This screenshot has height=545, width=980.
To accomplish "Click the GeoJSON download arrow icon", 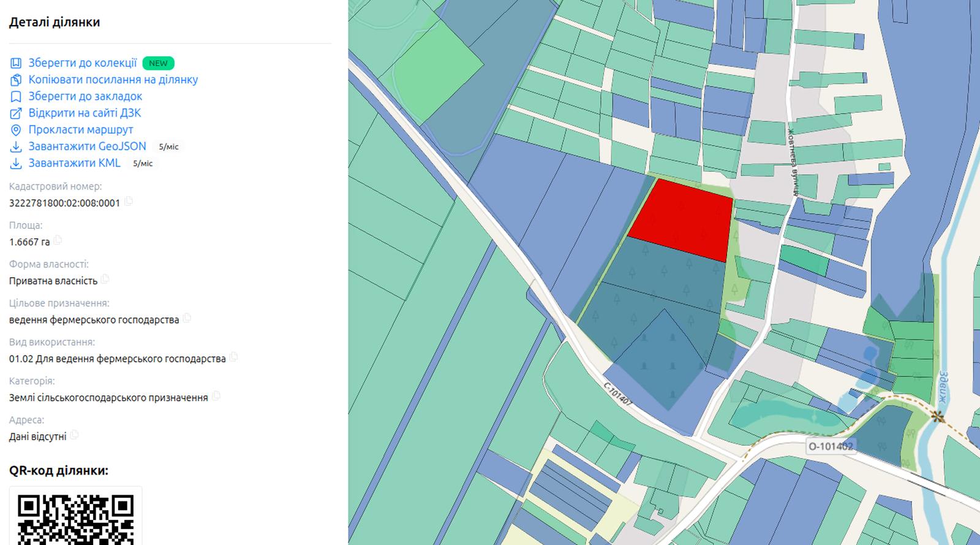I will pos(16,147).
